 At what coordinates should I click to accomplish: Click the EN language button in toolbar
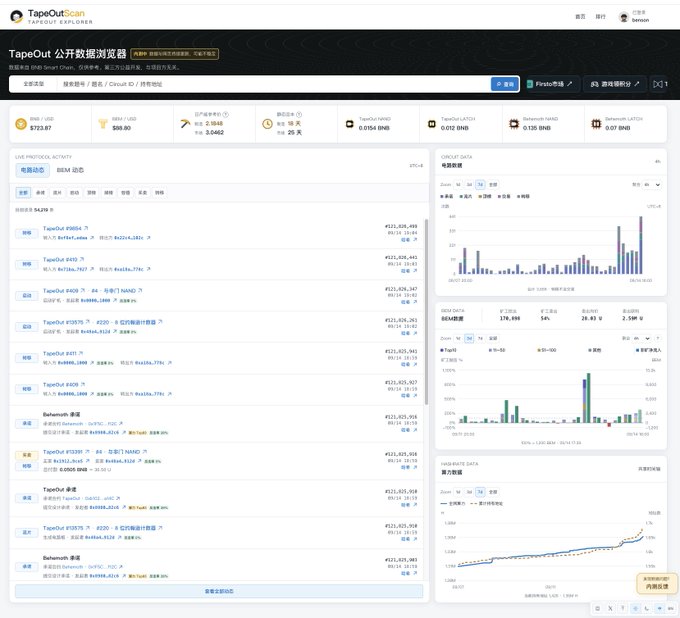pyautogui.click(x=671, y=608)
